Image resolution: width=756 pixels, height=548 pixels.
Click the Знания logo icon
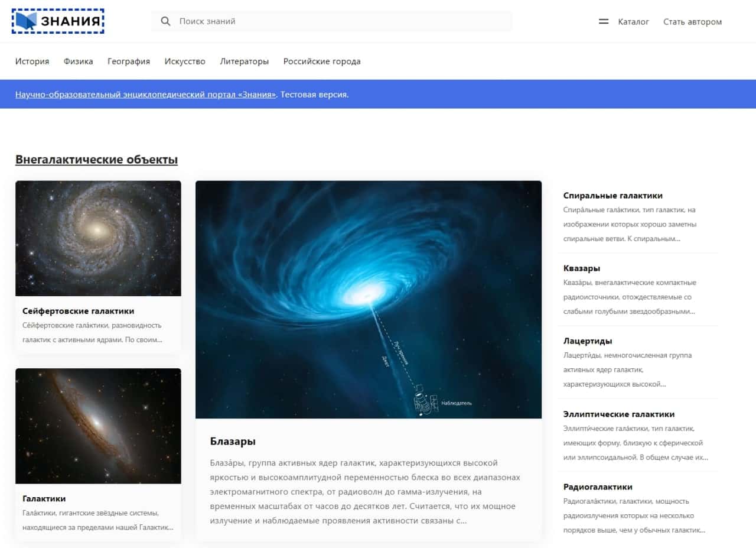point(26,21)
